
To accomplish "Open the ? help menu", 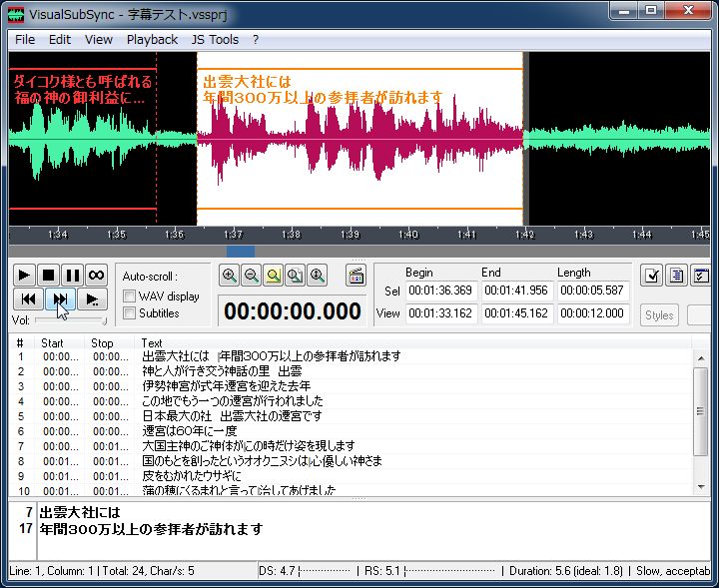I will click(x=256, y=40).
